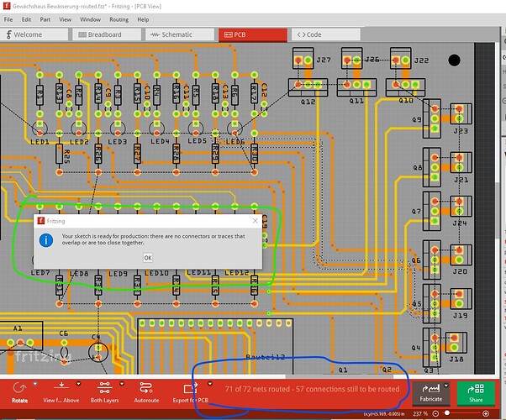The height and width of the screenshot is (420, 506).
Task: Open the Help menu
Action: [x=143, y=19]
